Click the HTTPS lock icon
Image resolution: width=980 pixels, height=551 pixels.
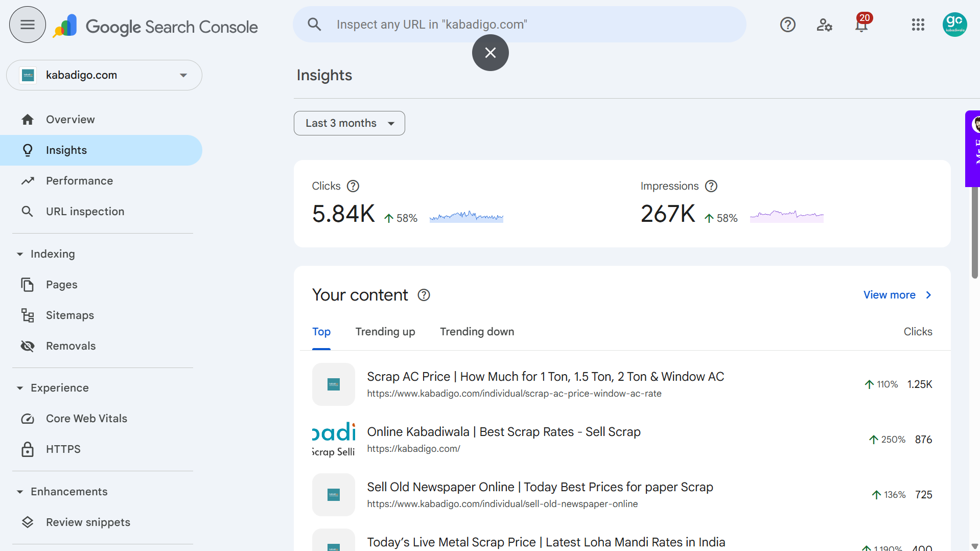pos(27,449)
